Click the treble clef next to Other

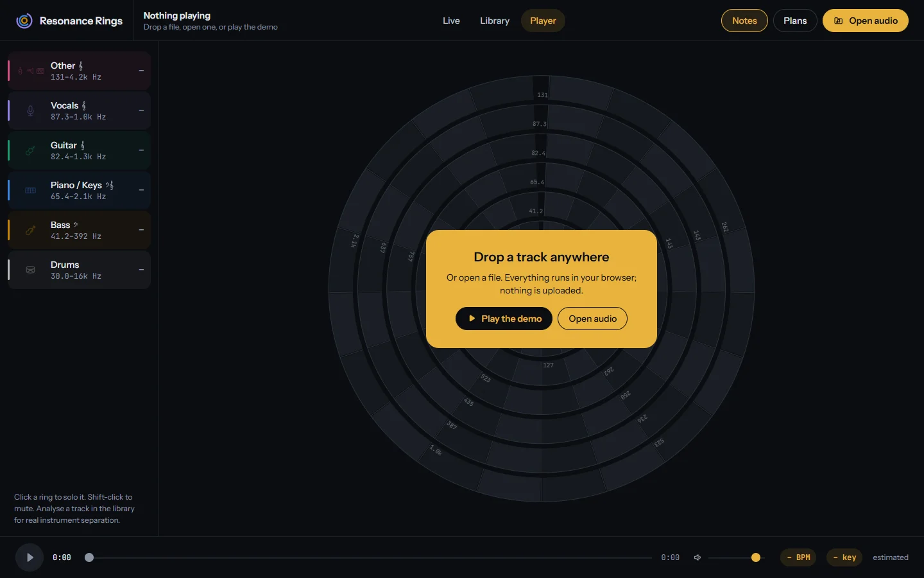[x=81, y=66]
